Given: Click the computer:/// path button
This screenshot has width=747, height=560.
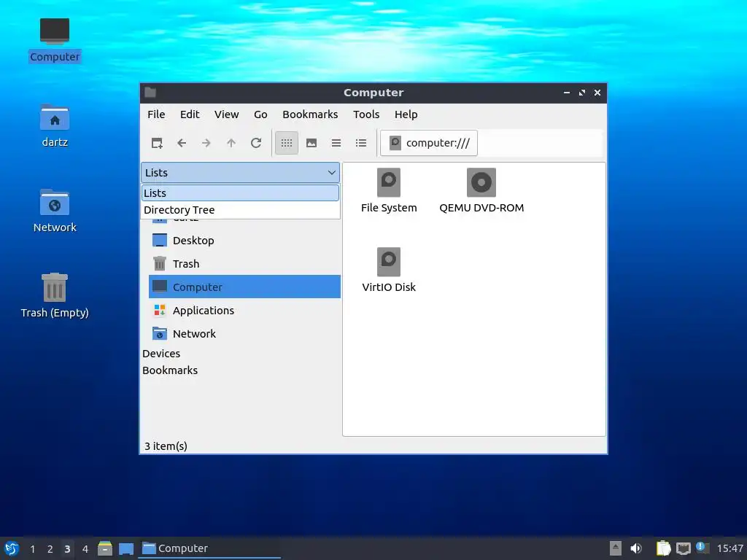Looking at the screenshot, I should [429, 143].
